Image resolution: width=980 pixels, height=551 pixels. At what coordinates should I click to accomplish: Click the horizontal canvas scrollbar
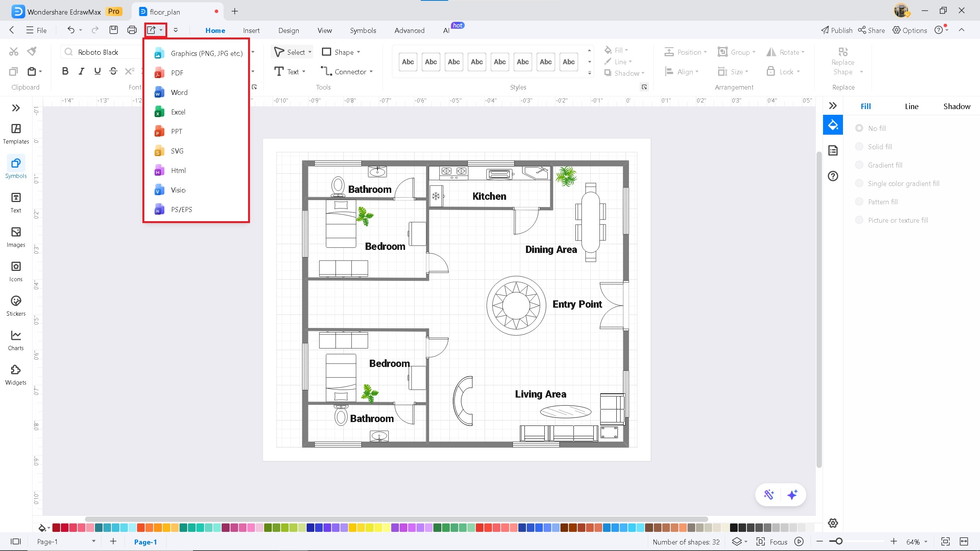pos(396,519)
